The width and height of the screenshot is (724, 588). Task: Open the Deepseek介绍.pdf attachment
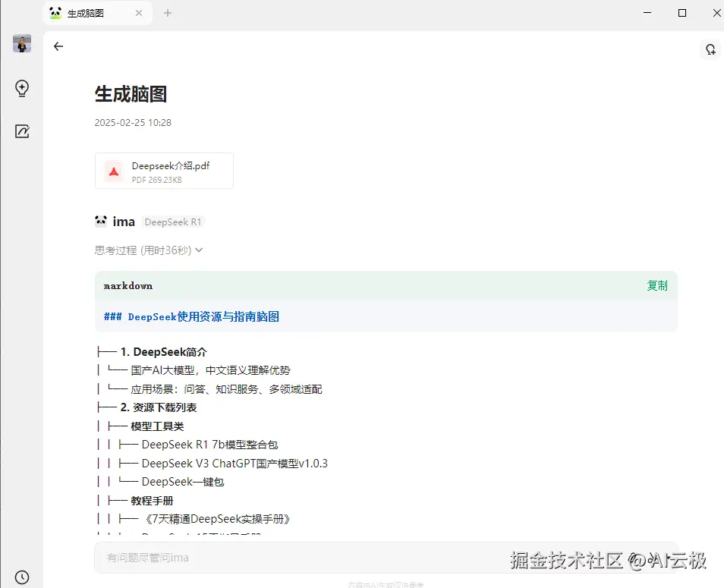(165, 171)
